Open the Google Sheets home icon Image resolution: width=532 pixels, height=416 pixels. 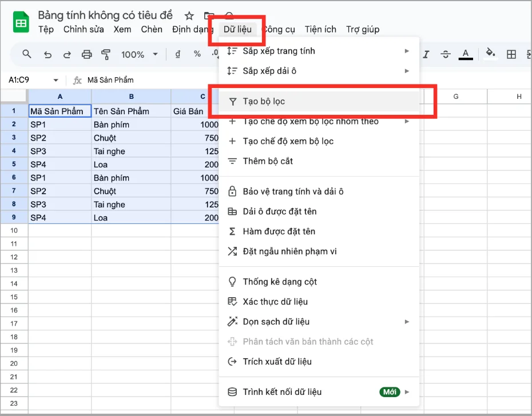click(x=21, y=22)
